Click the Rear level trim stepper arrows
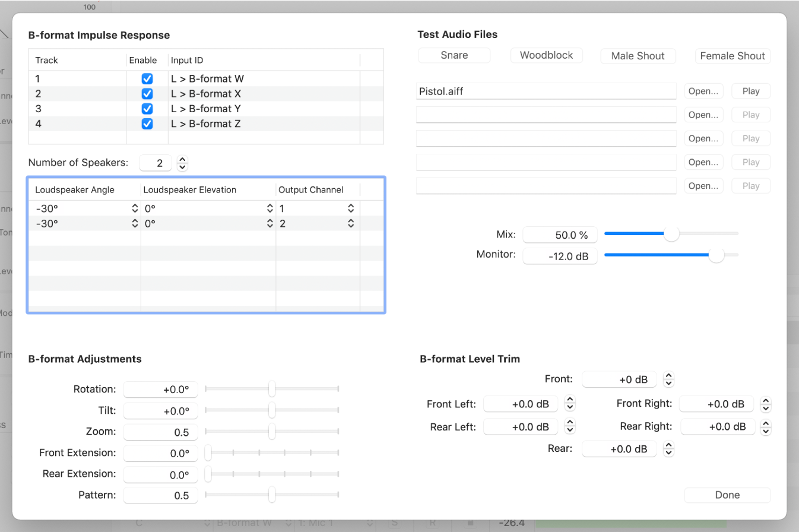Viewport: 799px width, 532px height. click(x=668, y=449)
